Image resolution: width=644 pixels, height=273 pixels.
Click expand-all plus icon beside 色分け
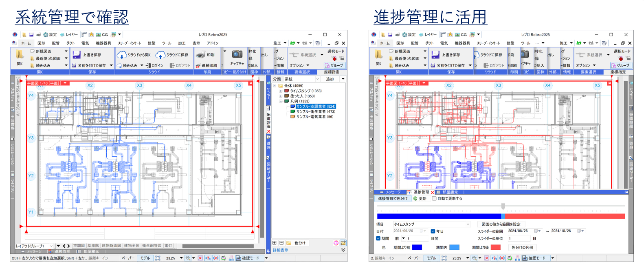click(x=275, y=243)
